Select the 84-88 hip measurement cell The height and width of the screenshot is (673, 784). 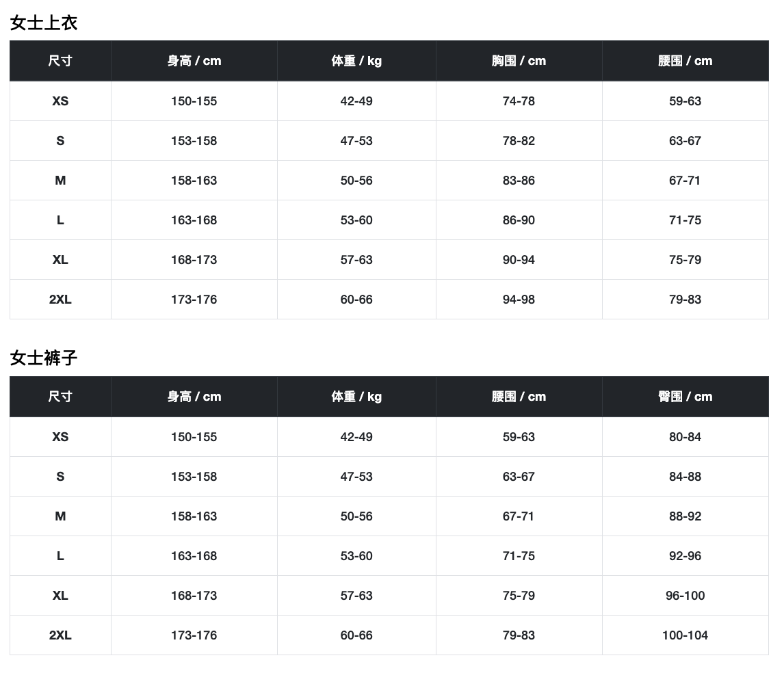(685, 477)
